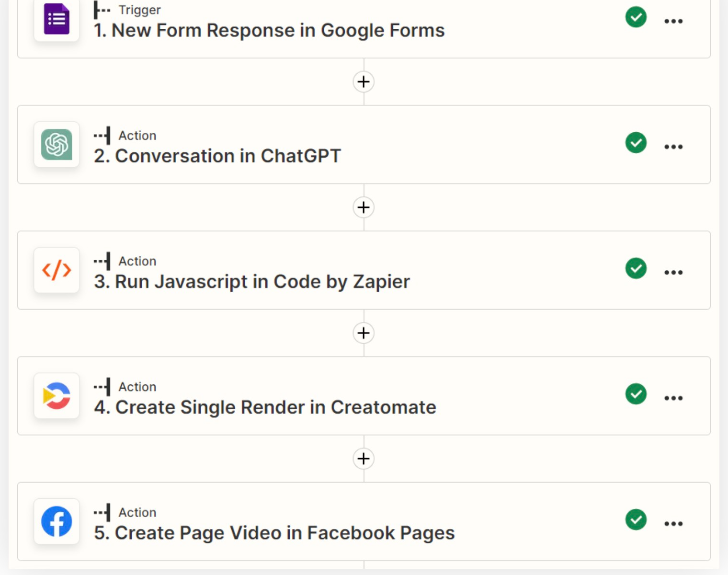This screenshot has height=575, width=728.
Task: Click green checkmark on Google Forms step
Action: click(x=636, y=17)
